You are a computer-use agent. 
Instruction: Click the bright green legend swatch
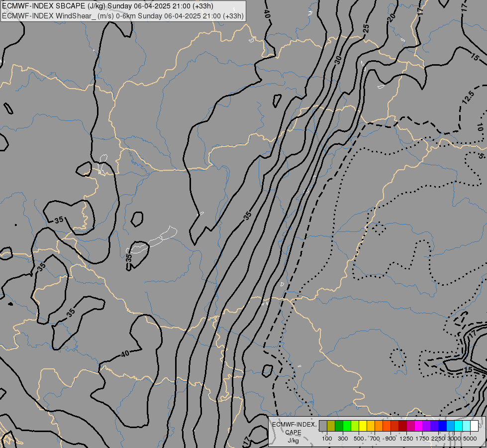347,426
